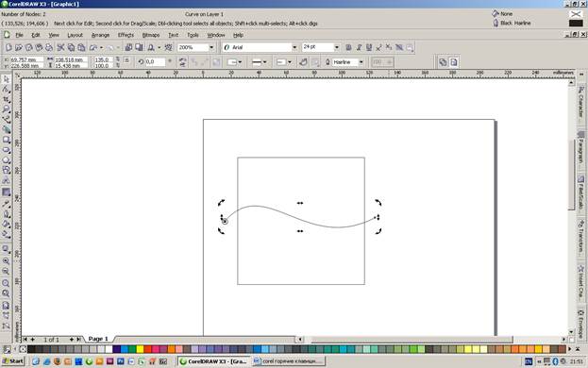Select the Text tool in the toolbox
Screen dimensions: 588x368
[x=6, y=180]
